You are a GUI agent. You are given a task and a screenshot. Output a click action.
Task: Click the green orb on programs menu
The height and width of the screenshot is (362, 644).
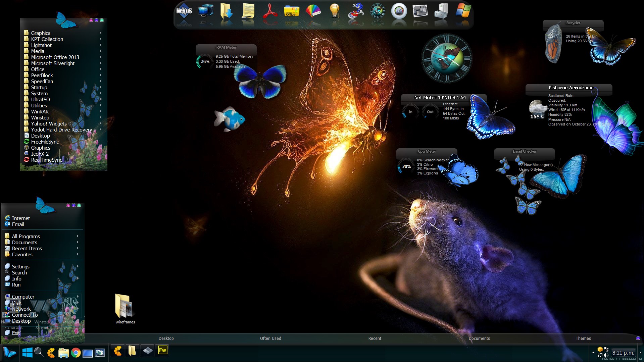point(102,20)
